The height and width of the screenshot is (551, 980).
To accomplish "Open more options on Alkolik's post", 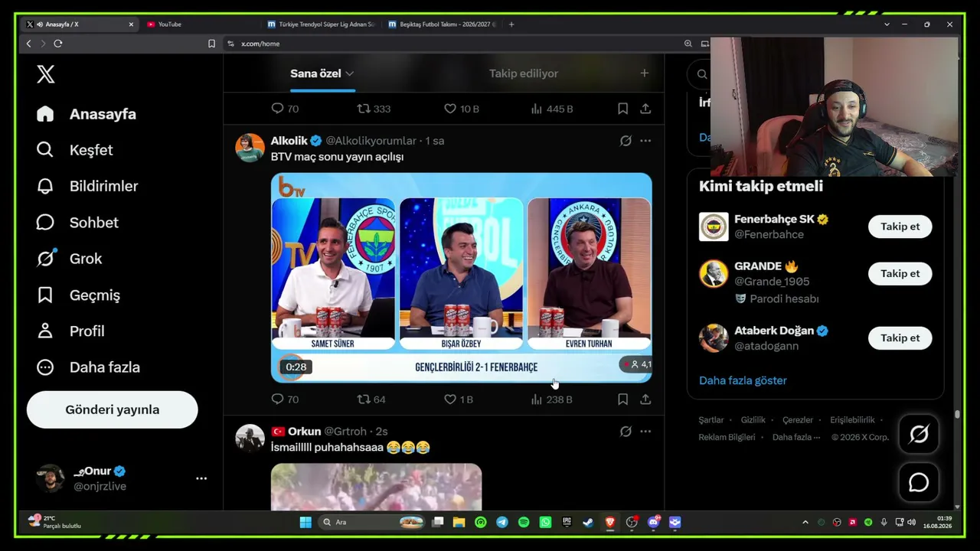I will point(645,141).
